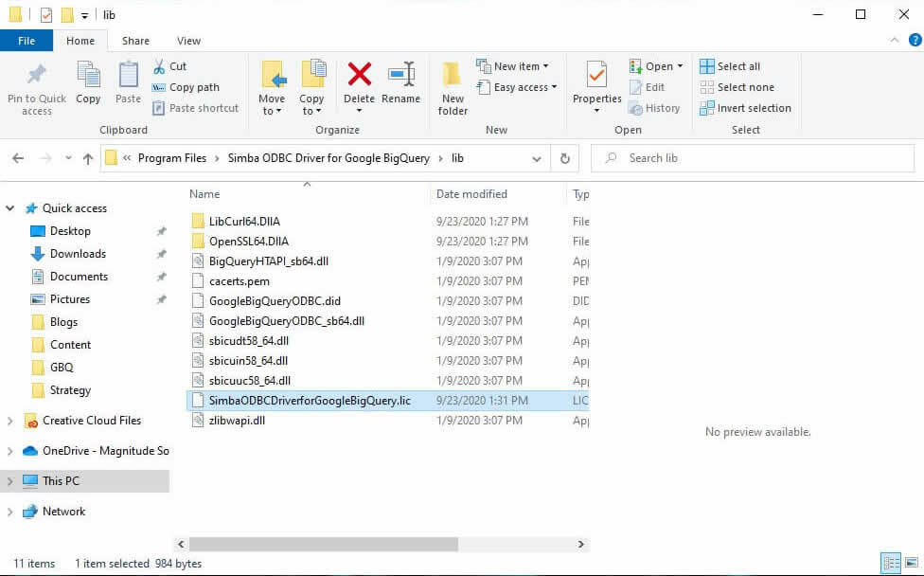Switch to Large icons view icon
924x576 pixels.
[x=911, y=563]
